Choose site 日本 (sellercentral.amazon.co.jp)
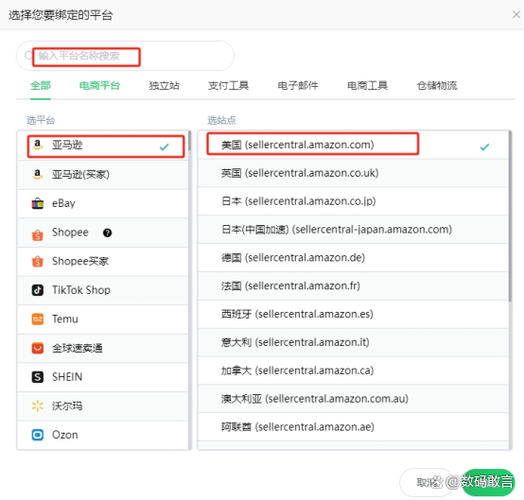Viewport: 524px width, 500px height. [353, 201]
